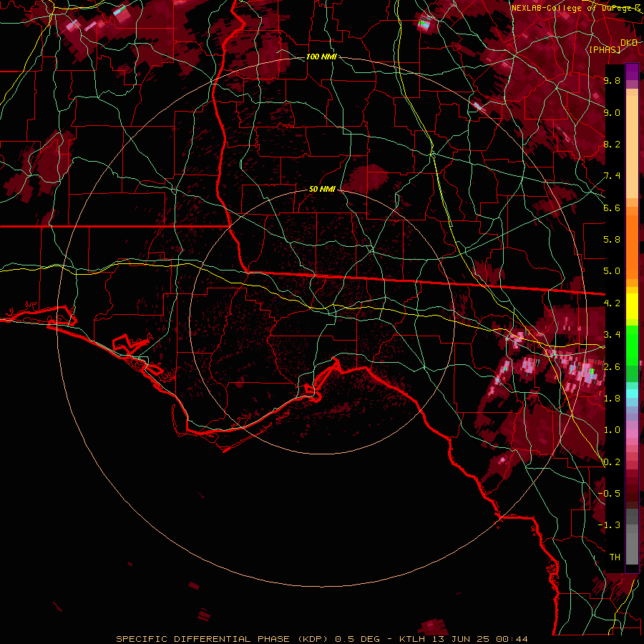Click the 100 NMI range ring label
644x644 pixels.
321,57
